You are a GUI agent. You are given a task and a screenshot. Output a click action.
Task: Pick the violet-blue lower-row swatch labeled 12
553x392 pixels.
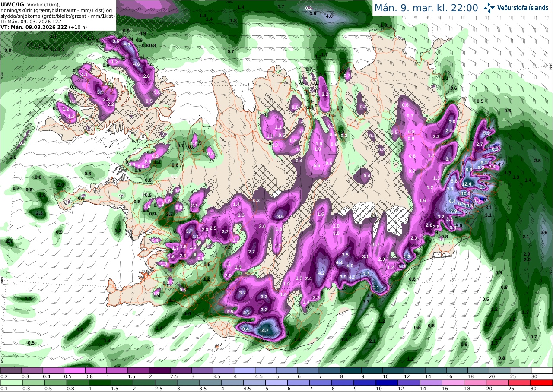pos(409,383)
